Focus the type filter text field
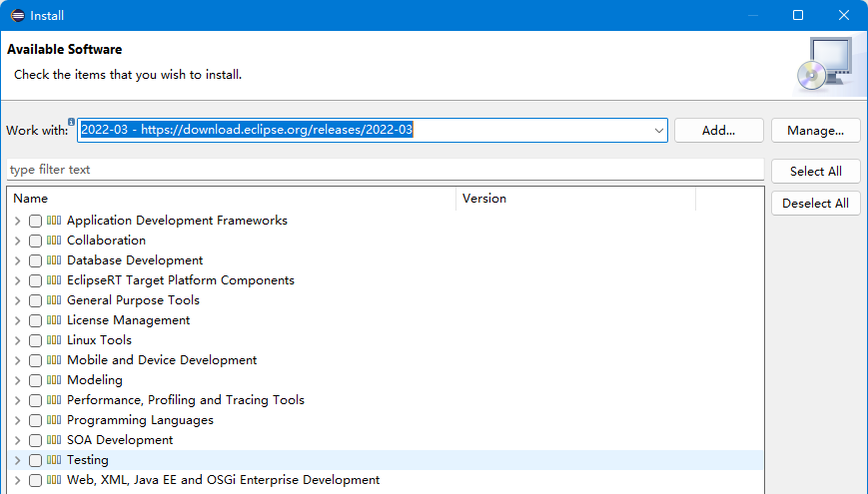868x494 pixels. [x=385, y=170]
